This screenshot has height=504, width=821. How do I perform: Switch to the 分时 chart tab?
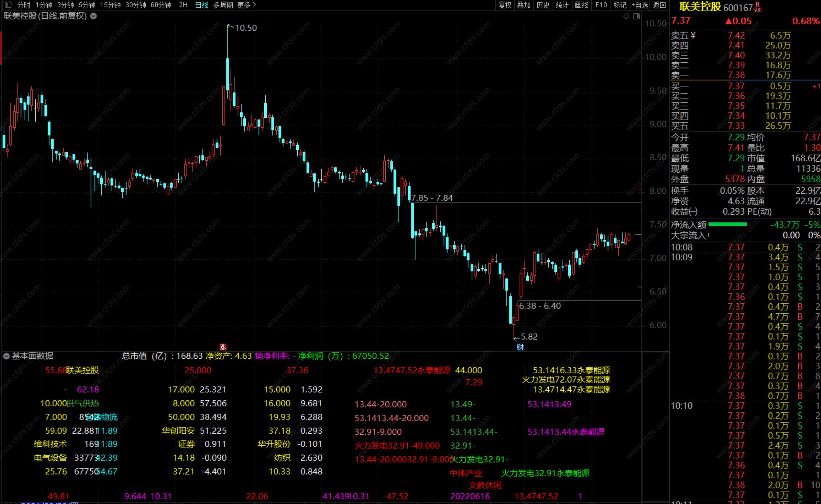[x=24, y=5]
